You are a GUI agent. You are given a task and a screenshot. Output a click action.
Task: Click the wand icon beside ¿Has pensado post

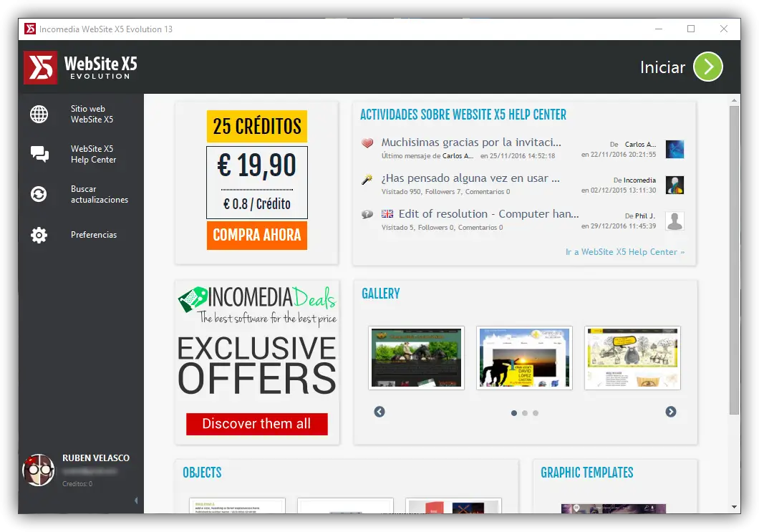(x=367, y=179)
